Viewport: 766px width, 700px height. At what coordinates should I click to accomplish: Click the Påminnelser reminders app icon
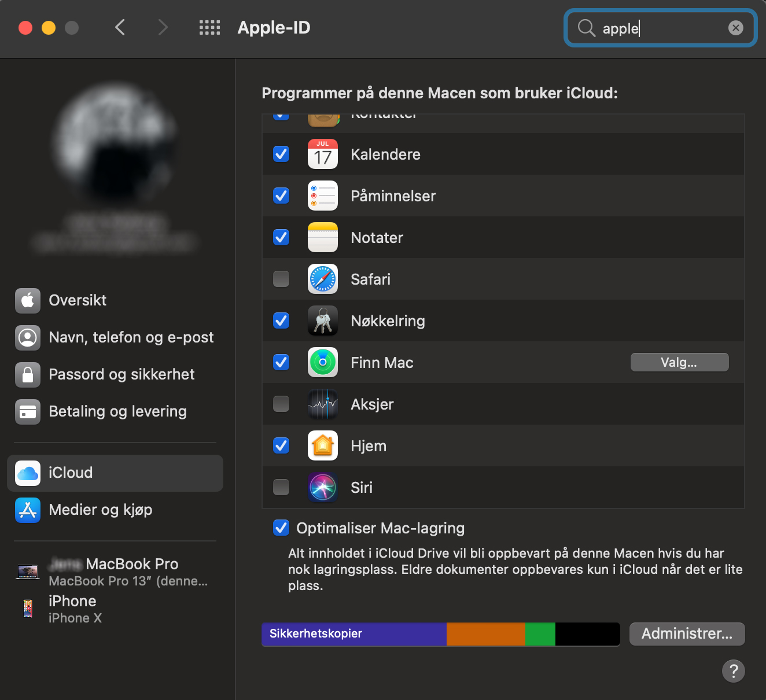[323, 196]
